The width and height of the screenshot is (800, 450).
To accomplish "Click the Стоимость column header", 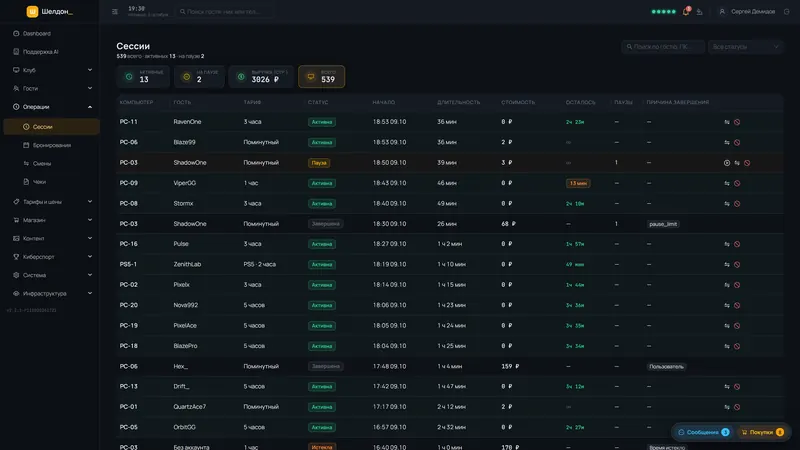I will point(518,103).
